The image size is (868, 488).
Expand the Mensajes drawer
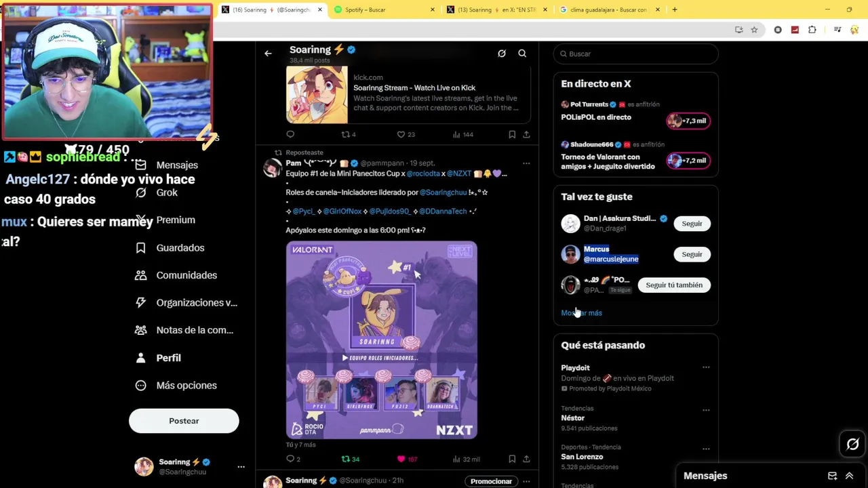point(849,476)
